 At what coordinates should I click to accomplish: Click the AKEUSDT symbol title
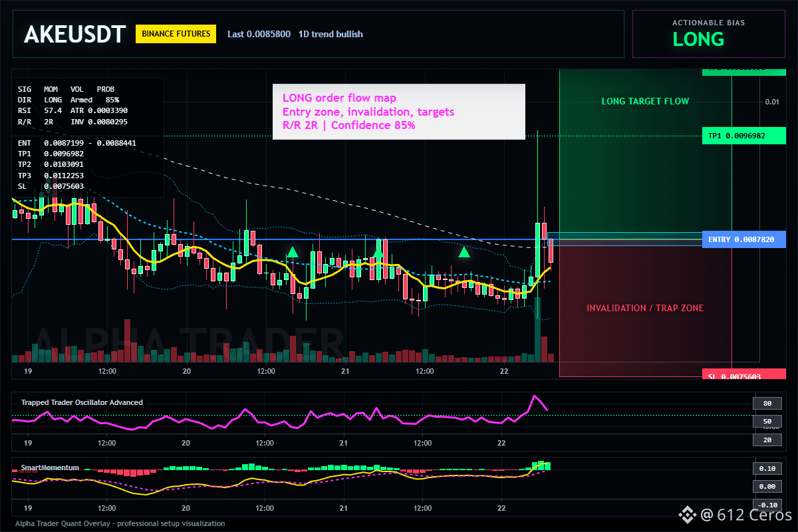pyautogui.click(x=74, y=35)
